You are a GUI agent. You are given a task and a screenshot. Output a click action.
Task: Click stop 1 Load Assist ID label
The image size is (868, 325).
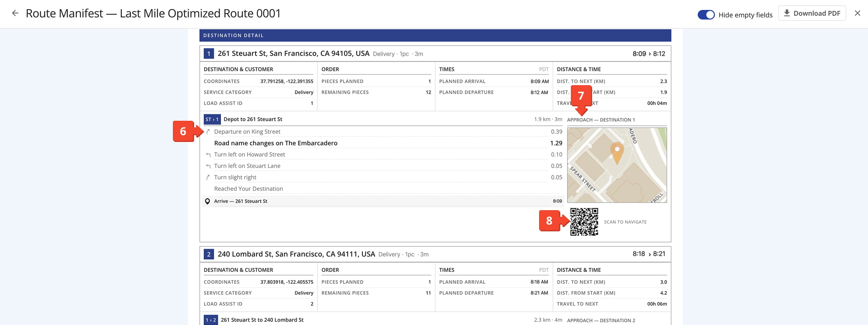click(223, 103)
